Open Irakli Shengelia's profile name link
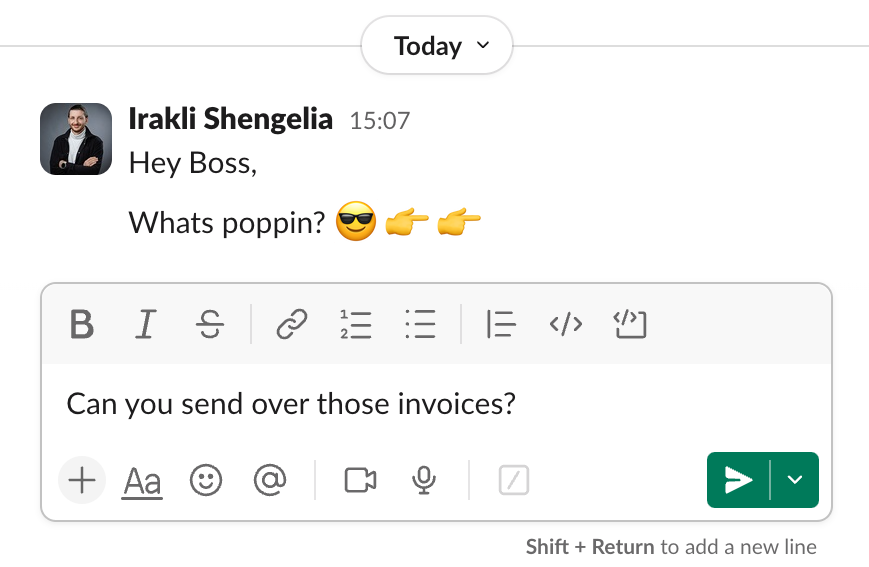 tap(231, 120)
